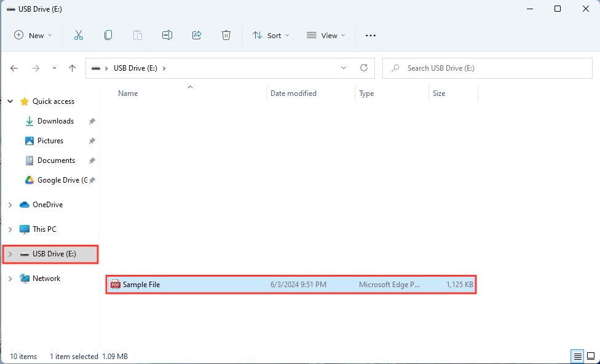Open the Sort dropdown menu

[271, 35]
